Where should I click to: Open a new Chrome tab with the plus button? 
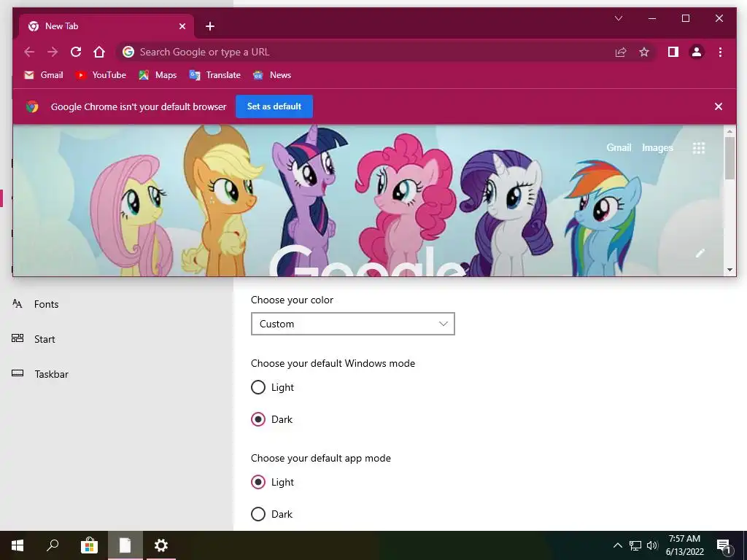209,26
